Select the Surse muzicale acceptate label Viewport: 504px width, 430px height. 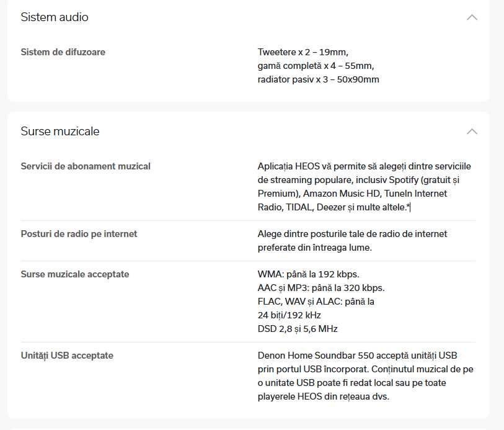coord(75,274)
